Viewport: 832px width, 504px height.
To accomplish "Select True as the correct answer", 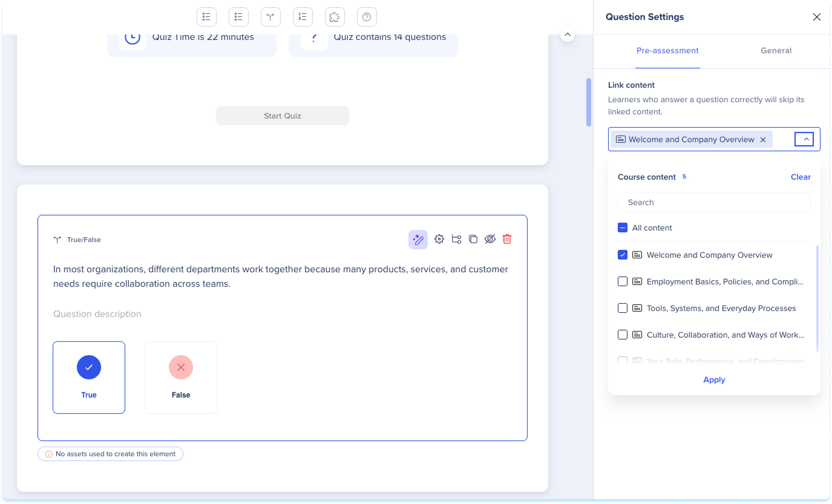I will (89, 378).
